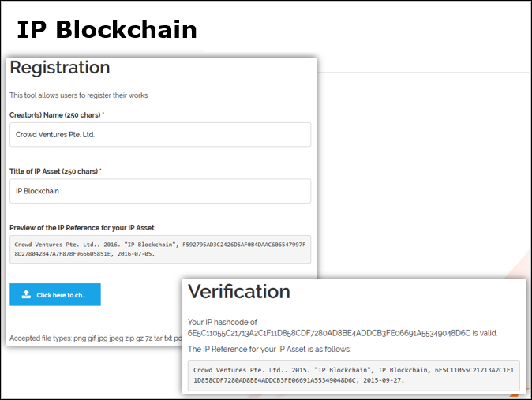532x400 pixels.
Task: Focus the Creator(s) Name input field
Action: point(160,134)
